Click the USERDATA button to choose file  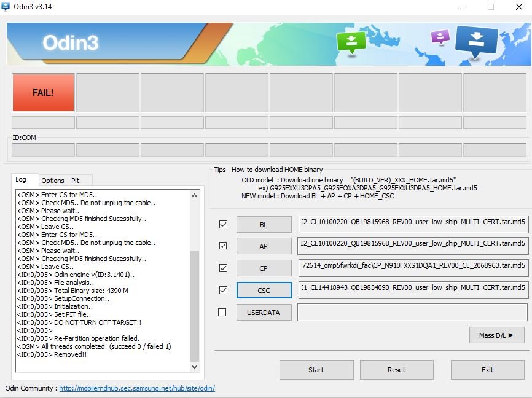pyautogui.click(x=264, y=313)
